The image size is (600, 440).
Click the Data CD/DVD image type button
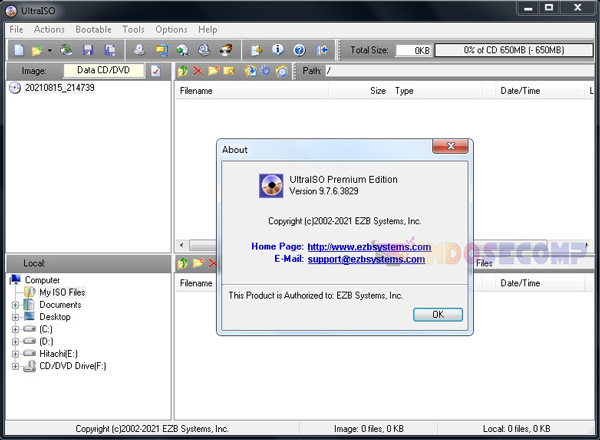point(104,70)
